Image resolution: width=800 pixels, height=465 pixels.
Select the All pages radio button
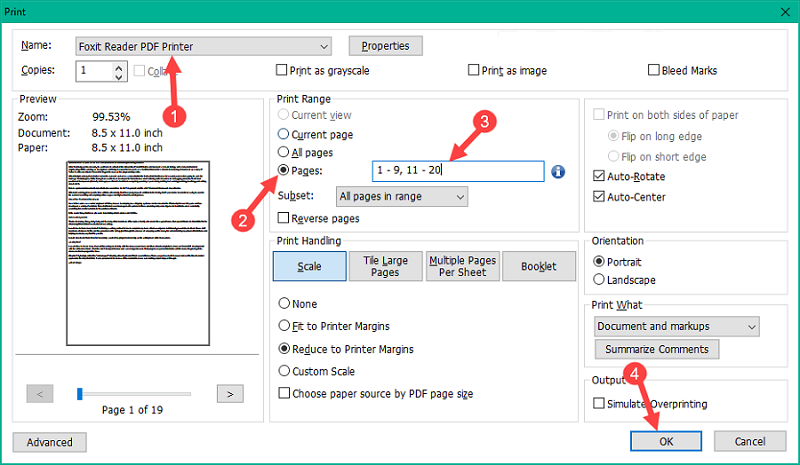click(284, 152)
